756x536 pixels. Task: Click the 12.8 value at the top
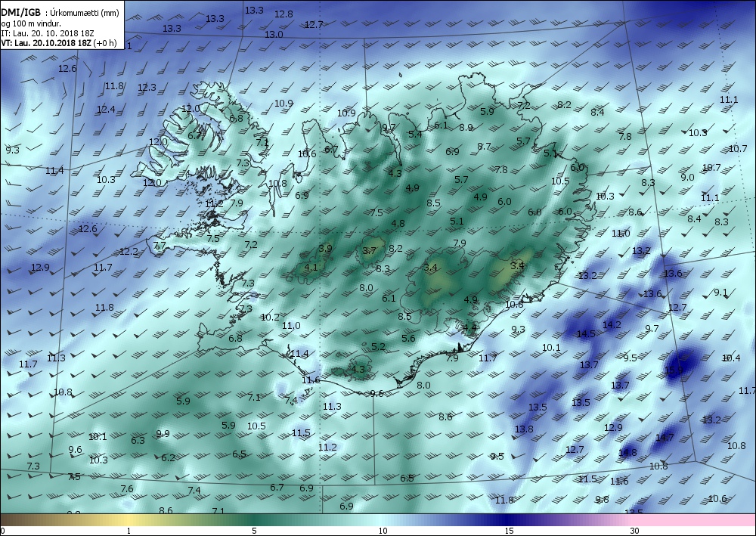click(283, 14)
